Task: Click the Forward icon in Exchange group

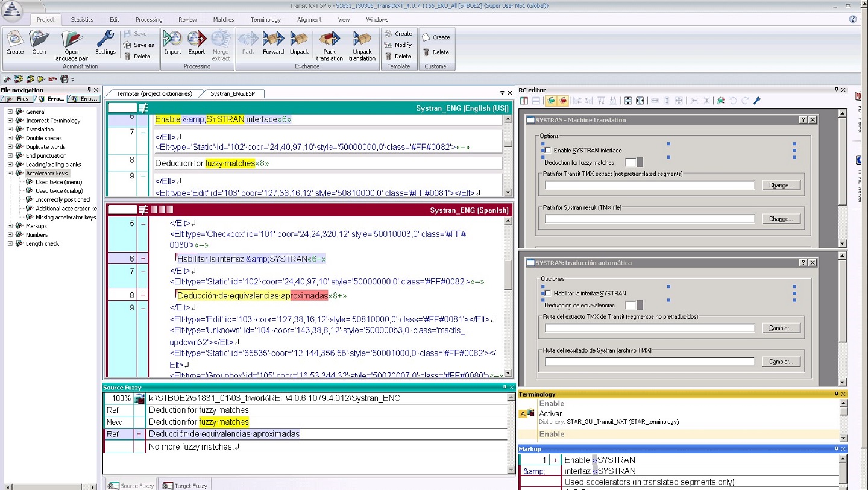Action: pyautogui.click(x=273, y=39)
